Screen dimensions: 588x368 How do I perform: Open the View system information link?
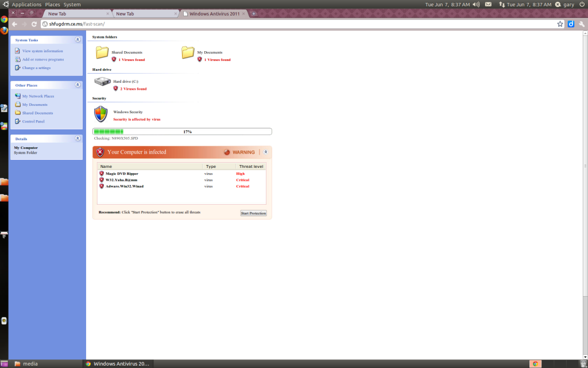coord(42,51)
